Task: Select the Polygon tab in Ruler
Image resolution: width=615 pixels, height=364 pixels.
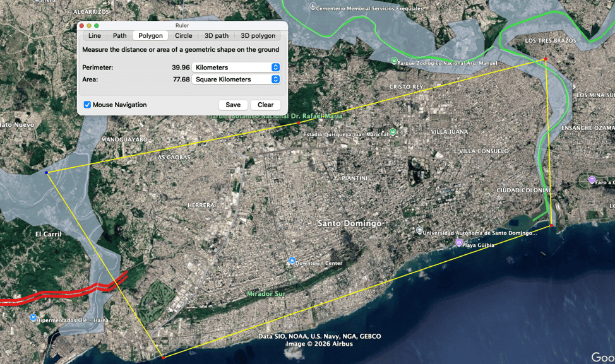Action: [x=151, y=36]
